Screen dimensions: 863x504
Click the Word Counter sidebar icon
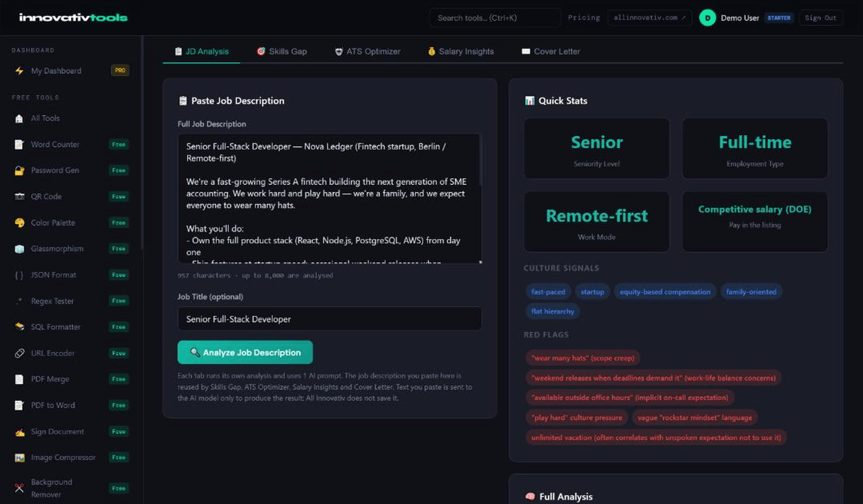19,144
